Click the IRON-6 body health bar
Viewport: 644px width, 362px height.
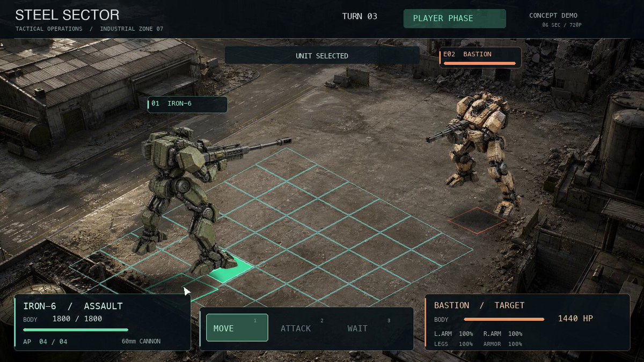pos(76,330)
